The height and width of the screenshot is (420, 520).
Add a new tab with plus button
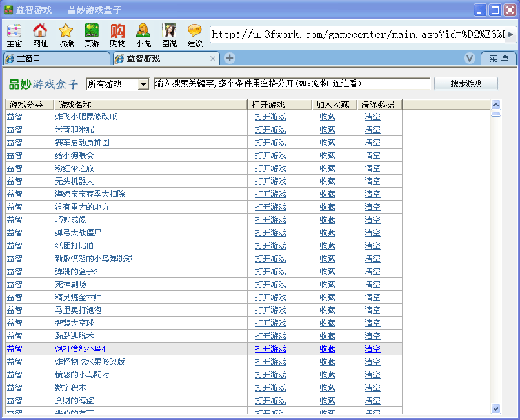pos(229,59)
